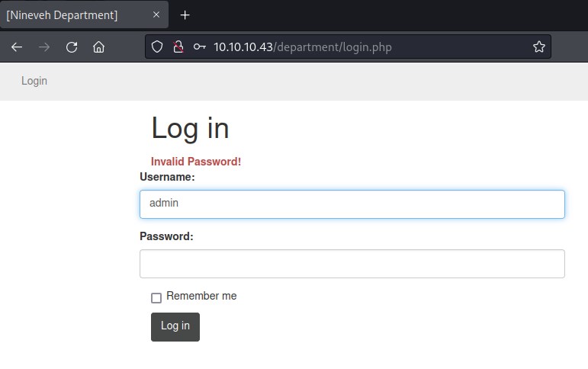
Task: Open a new browser tab
Action: point(185,15)
